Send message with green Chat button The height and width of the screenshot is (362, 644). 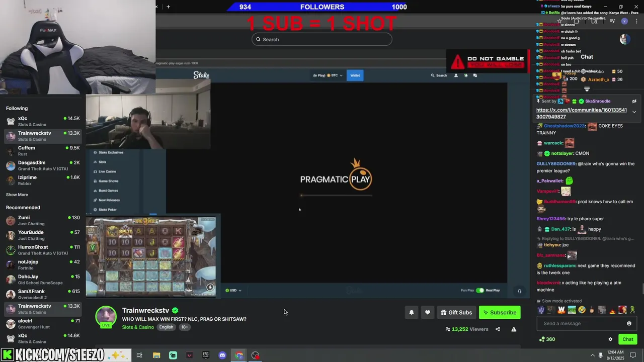tap(627, 339)
